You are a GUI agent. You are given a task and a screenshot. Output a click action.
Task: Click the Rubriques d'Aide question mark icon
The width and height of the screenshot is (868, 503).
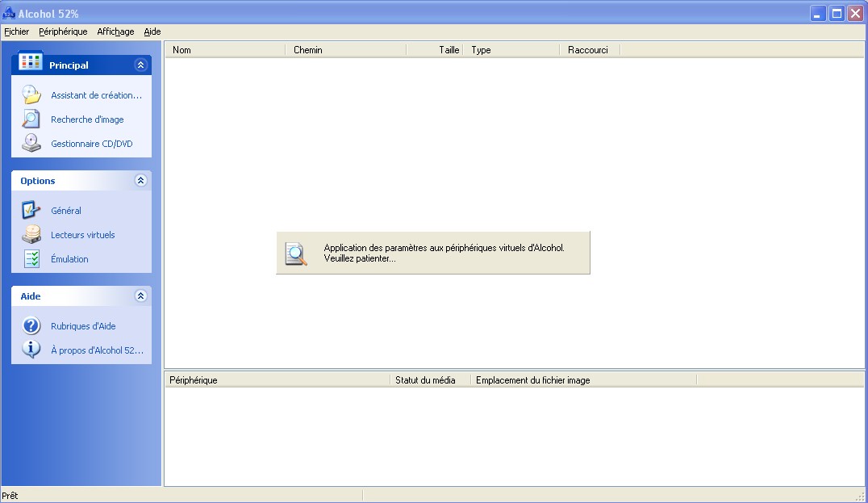click(x=31, y=325)
